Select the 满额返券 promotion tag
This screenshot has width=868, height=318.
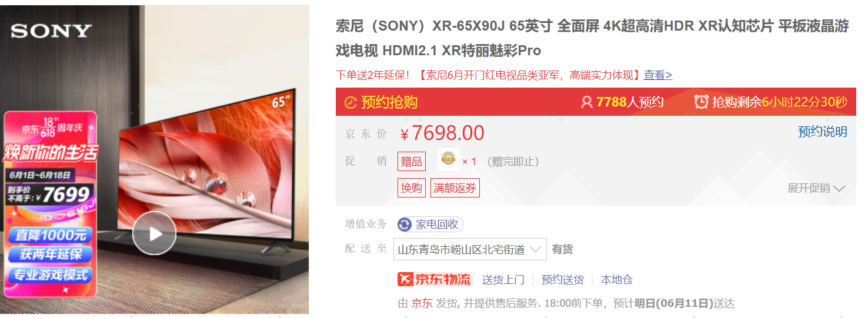click(x=455, y=188)
